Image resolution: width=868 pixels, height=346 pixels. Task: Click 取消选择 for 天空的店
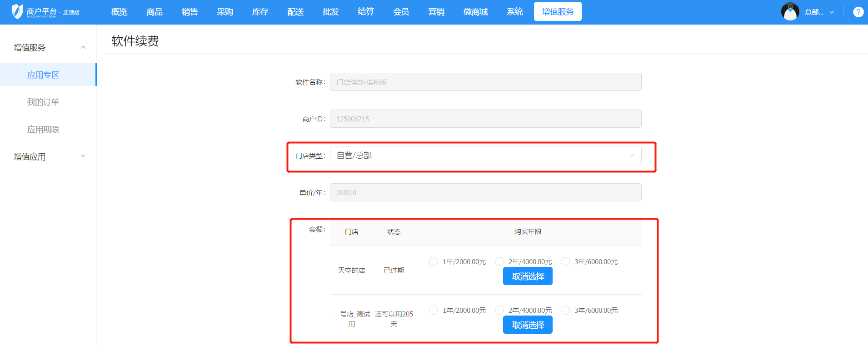pos(528,276)
